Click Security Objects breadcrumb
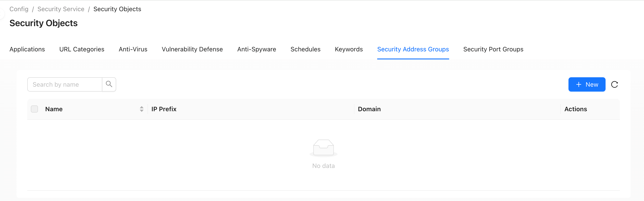This screenshot has height=201, width=644. (117, 9)
